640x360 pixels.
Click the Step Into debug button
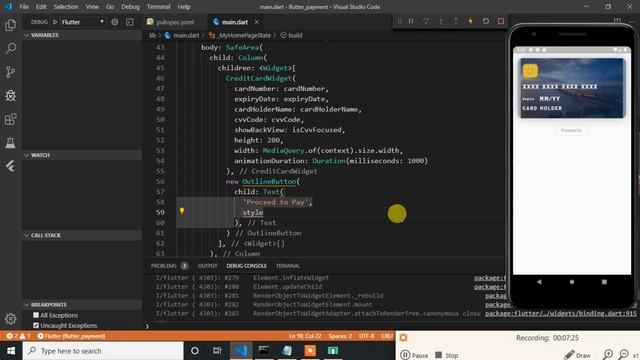(x=441, y=21)
